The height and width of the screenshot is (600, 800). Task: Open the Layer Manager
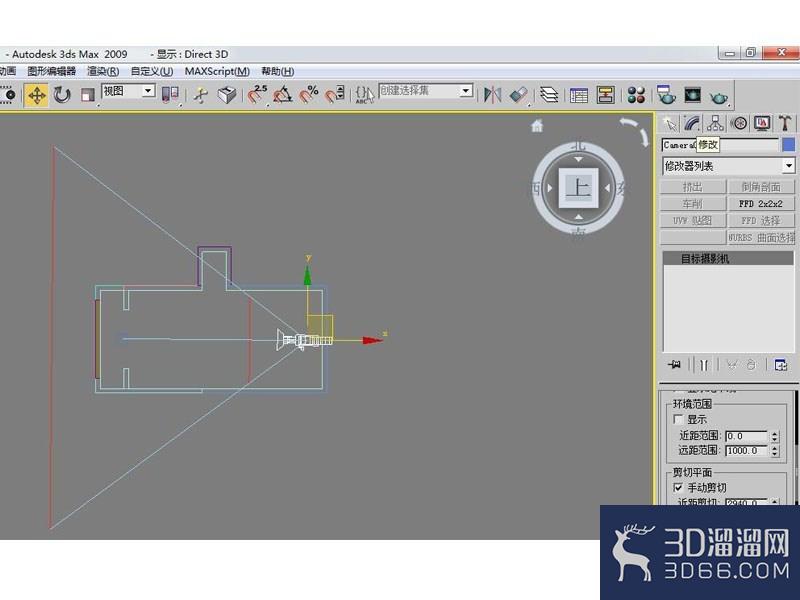point(549,95)
